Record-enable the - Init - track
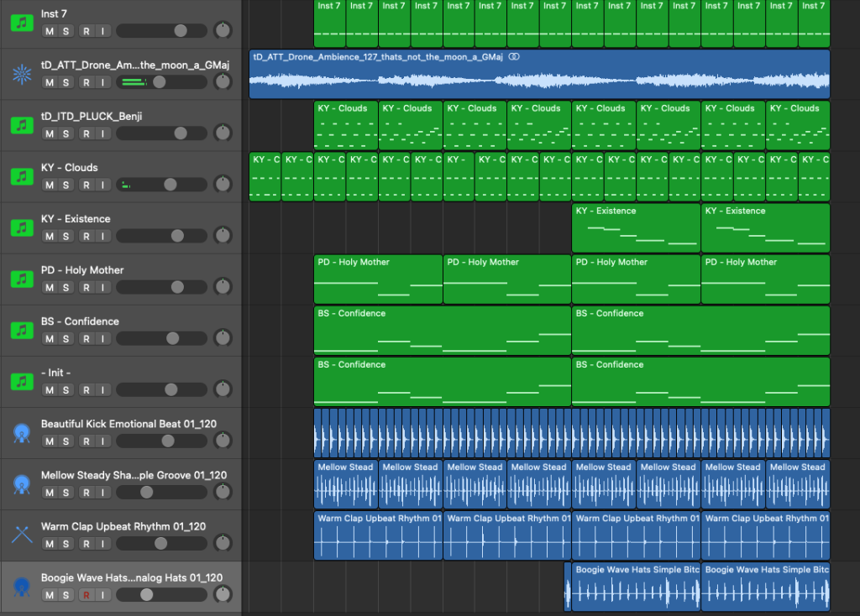The height and width of the screenshot is (616, 860). coord(86,390)
